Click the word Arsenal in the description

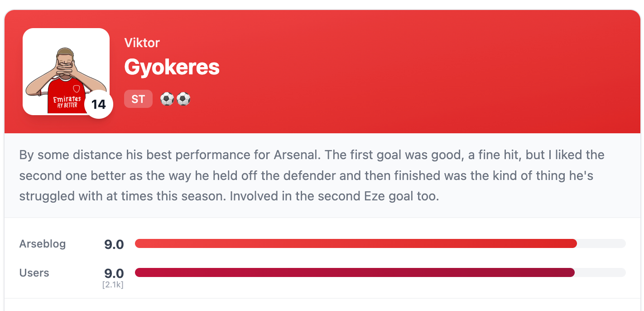[x=296, y=155]
